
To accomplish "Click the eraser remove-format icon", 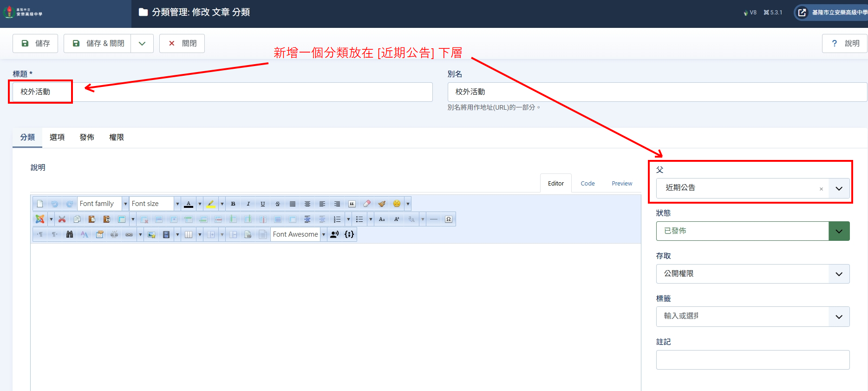I will click(x=367, y=204).
